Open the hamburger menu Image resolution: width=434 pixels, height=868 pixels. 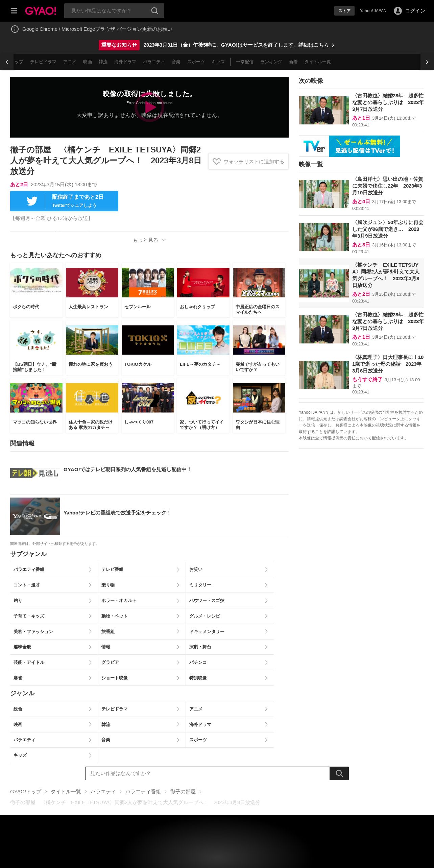(x=14, y=11)
